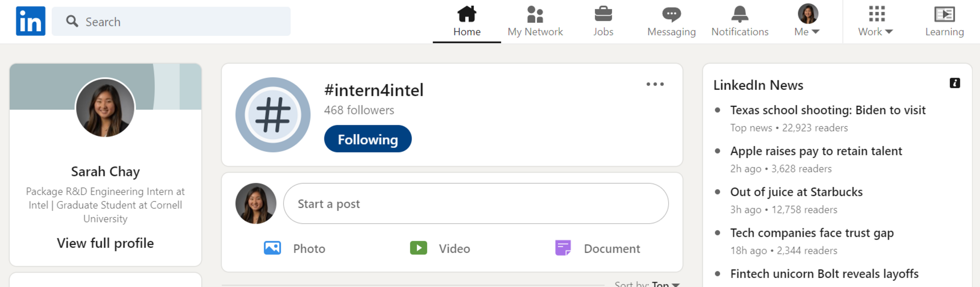The width and height of the screenshot is (980, 287).
Task: Open Messaging chat bubble icon
Action: pos(671,14)
